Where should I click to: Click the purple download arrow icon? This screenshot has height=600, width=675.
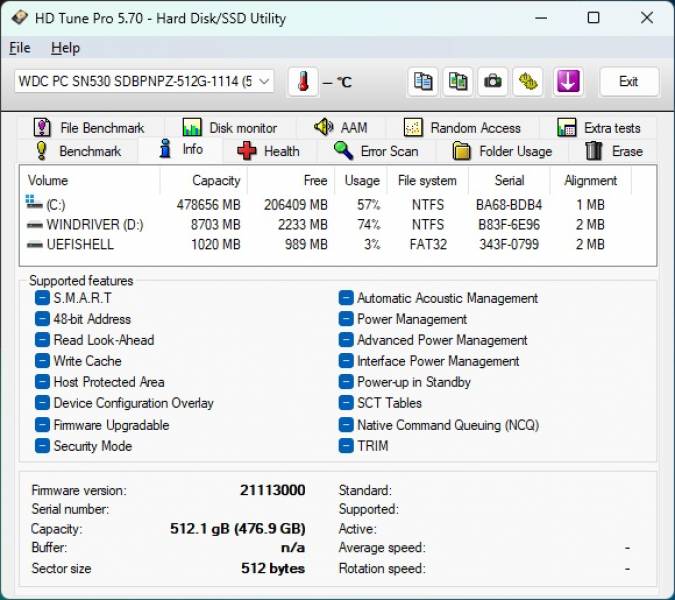568,81
